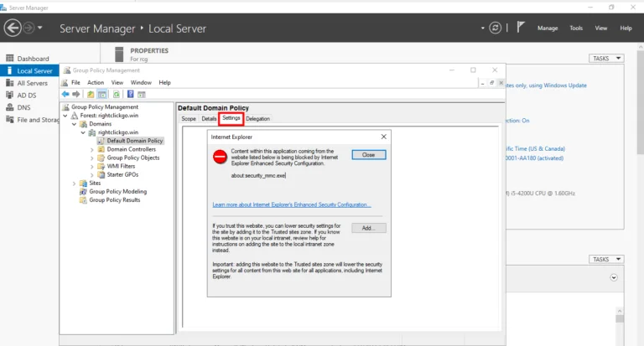Close the Internet Explorer dialog with X
The image size is (644, 346).
coord(383,137)
